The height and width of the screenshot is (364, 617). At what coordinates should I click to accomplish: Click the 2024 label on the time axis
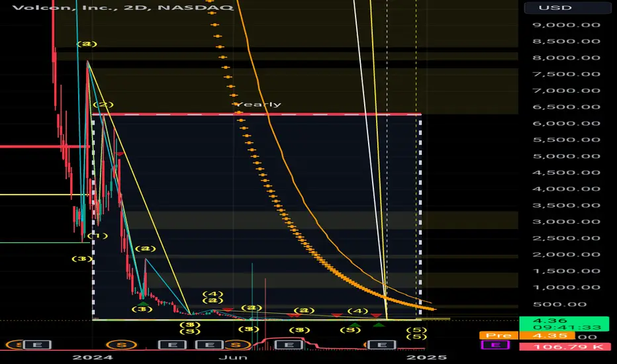pos(93,357)
